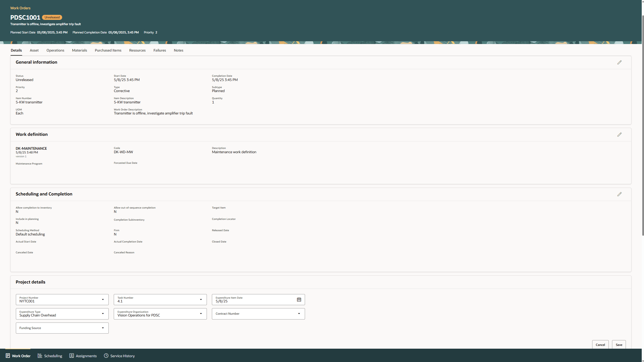This screenshot has width=644, height=362.
Task: Save the work order changes
Action: [619, 344]
